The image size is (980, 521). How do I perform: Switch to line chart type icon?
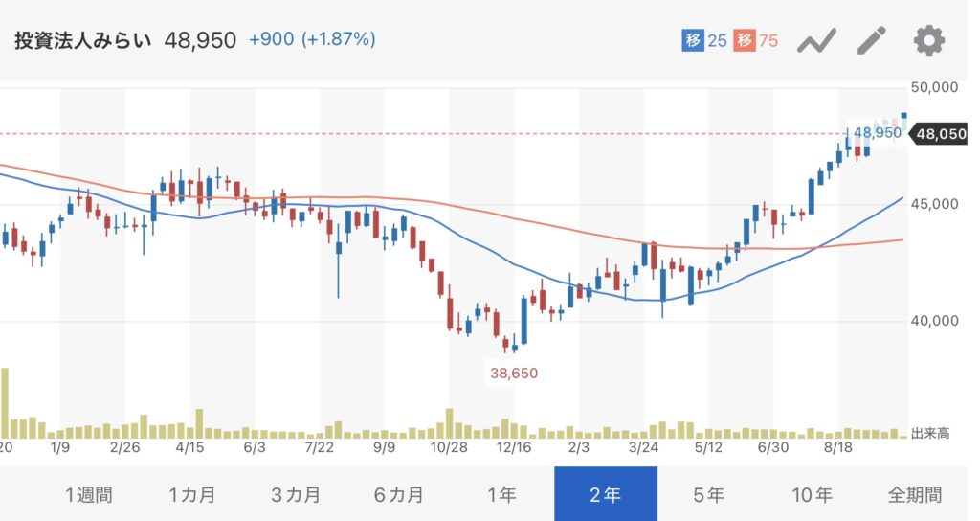[818, 41]
